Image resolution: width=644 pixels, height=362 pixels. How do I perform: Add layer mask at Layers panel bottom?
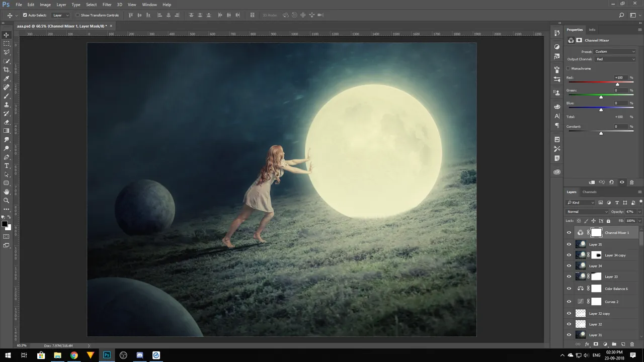596,344
